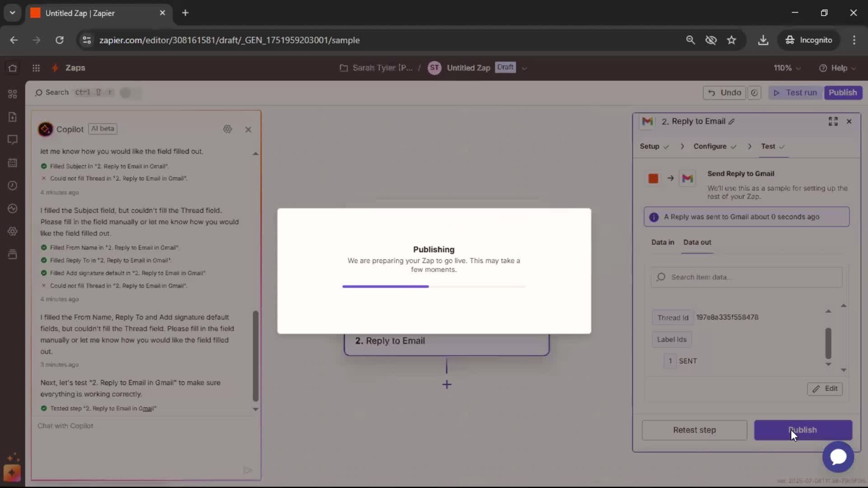This screenshot has height=488, width=868.
Task: Add a step with the plus icon
Action: point(447,385)
